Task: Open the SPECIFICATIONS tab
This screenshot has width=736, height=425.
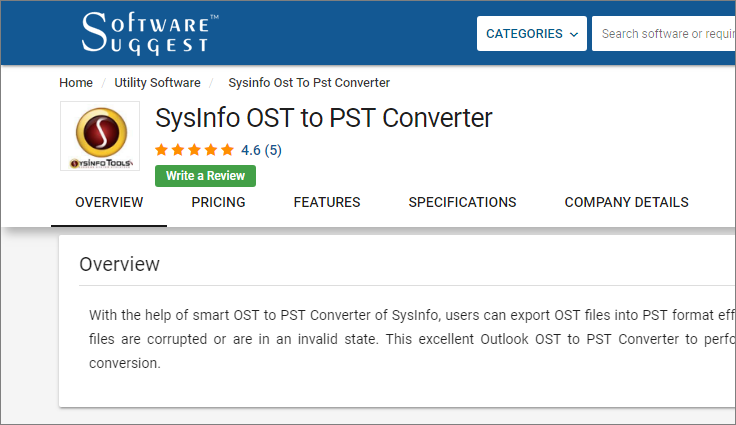Action: pyautogui.click(x=462, y=202)
